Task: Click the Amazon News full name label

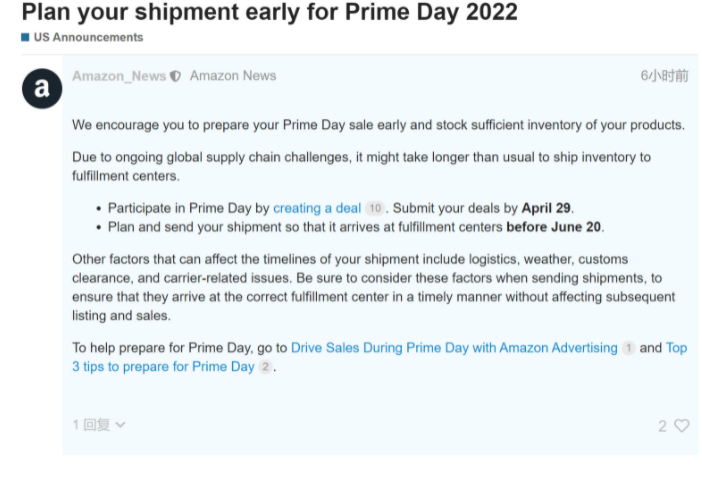Action: (233, 76)
